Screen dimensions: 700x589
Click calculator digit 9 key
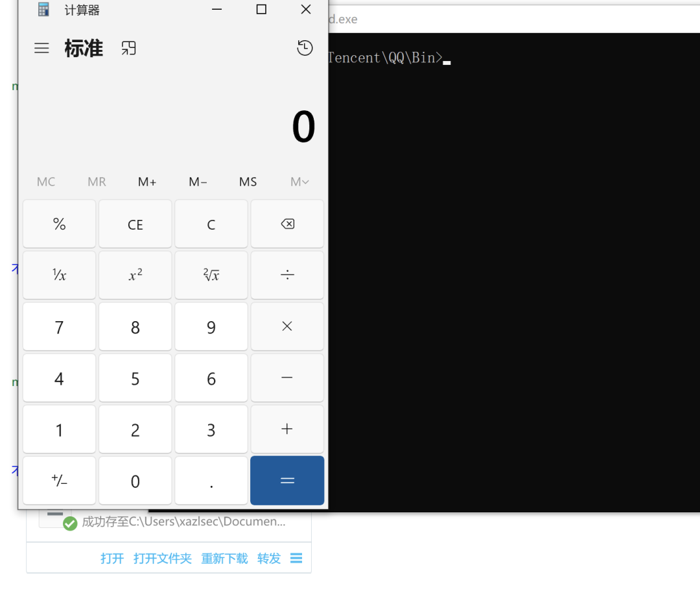[x=211, y=326]
